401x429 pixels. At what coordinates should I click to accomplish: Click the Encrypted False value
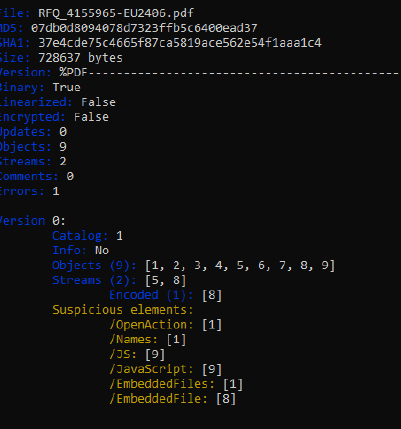pos(91,117)
